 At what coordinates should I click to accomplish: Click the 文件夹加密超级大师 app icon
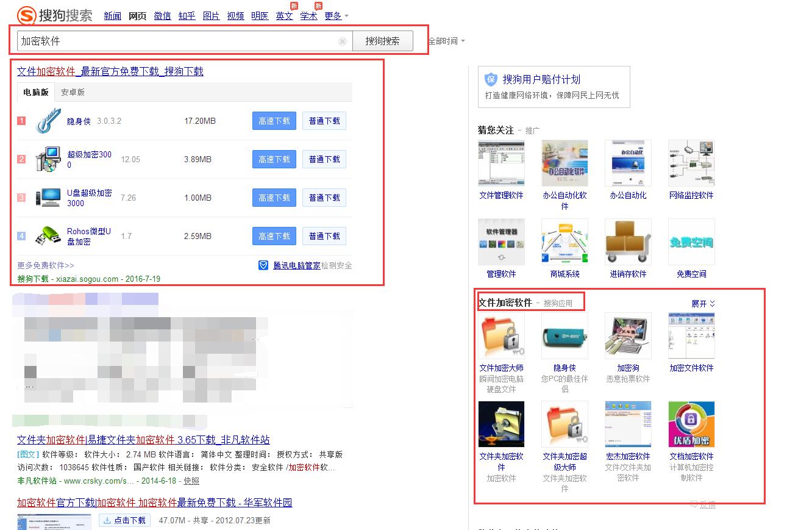click(564, 424)
